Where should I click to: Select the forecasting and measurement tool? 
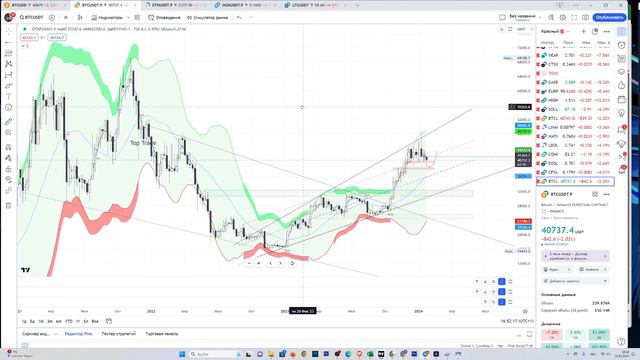[x=9, y=75]
